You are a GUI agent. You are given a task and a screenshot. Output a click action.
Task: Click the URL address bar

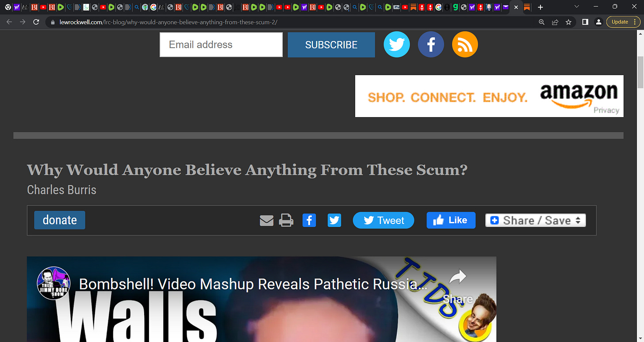[x=292, y=22]
